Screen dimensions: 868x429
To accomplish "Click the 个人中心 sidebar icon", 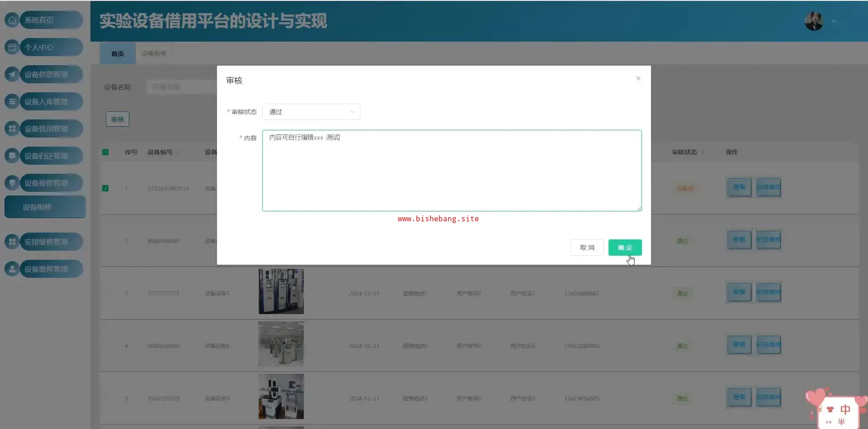I will click(x=12, y=47).
